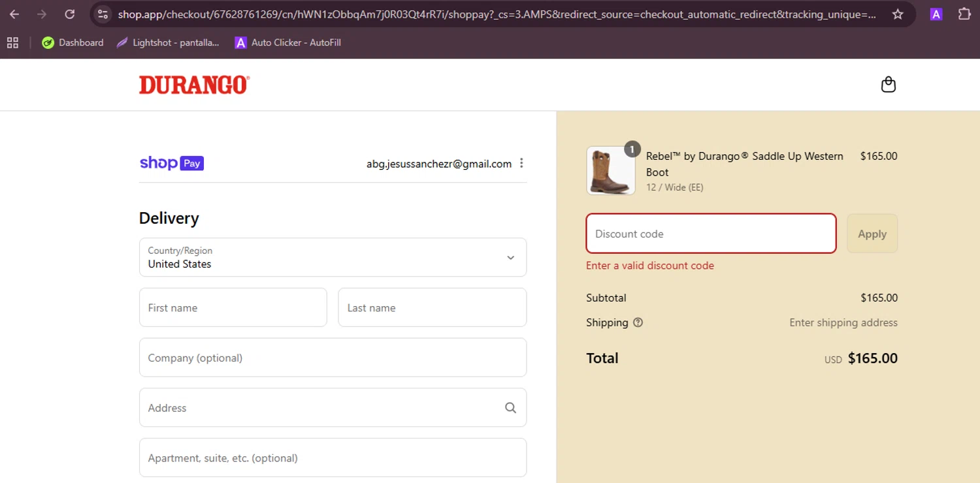Viewport: 980px width, 483px height.
Task: Click the browser forward arrow
Action: coord(42,14)
